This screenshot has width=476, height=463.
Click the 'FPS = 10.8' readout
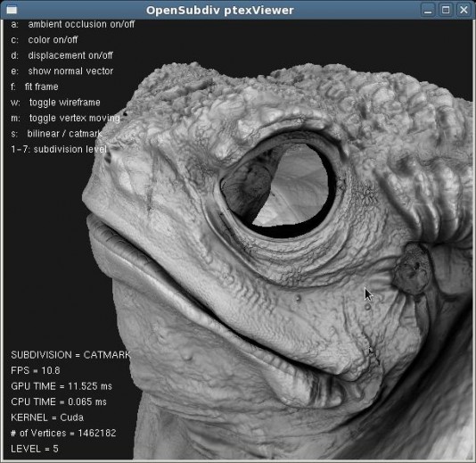[36, 370]
